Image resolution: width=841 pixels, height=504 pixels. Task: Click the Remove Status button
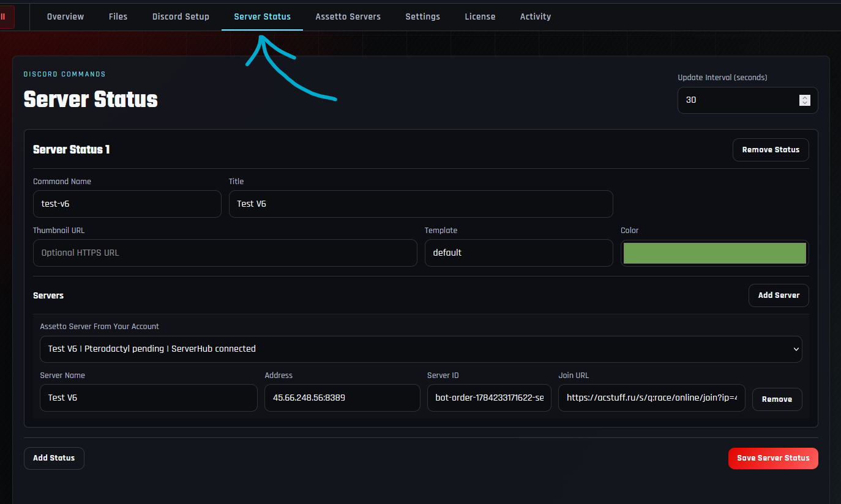(x=771, y=149)
